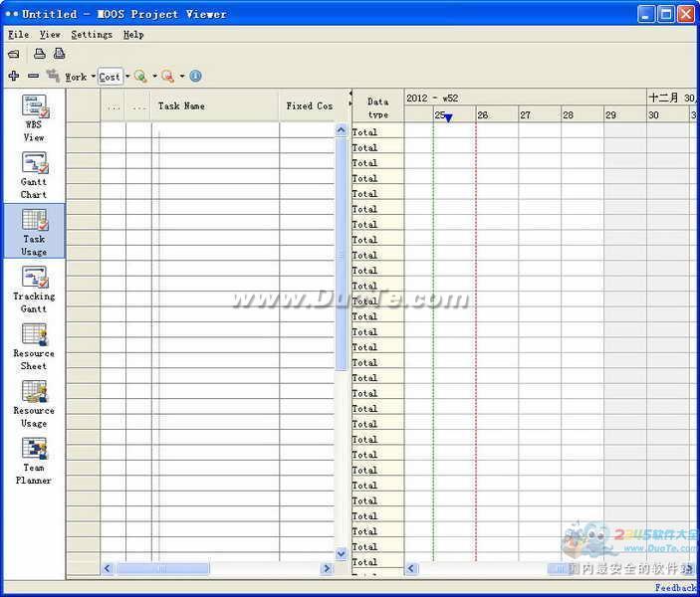Open the Settings menu

pyautogui.click(x=92, y=35)
